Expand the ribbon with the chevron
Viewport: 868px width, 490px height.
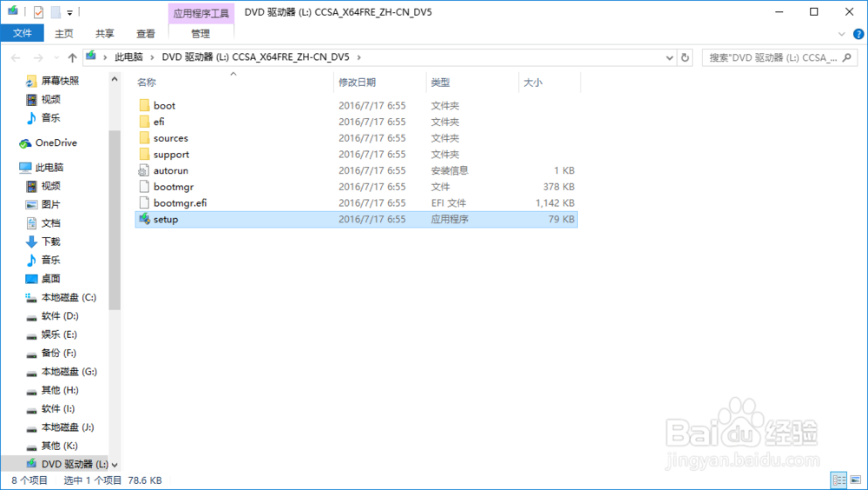tap(841, 34)
